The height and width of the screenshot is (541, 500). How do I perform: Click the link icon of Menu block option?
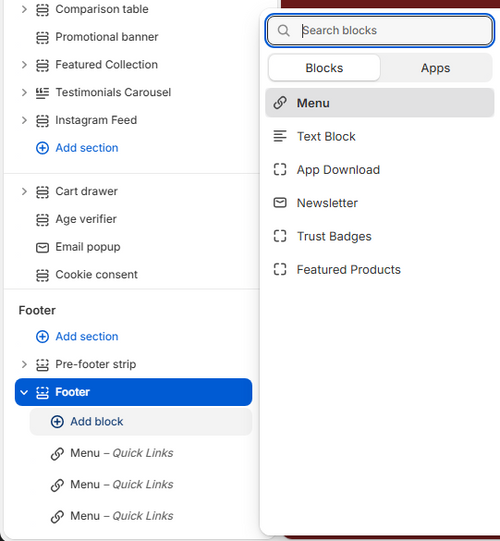click(x=280, y=103)
